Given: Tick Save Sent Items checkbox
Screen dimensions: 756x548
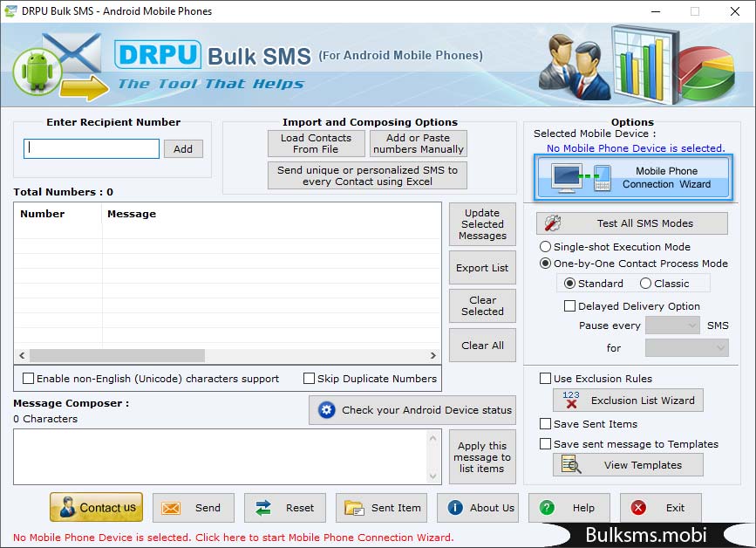Looking at the screenshot, I should 545,424.
